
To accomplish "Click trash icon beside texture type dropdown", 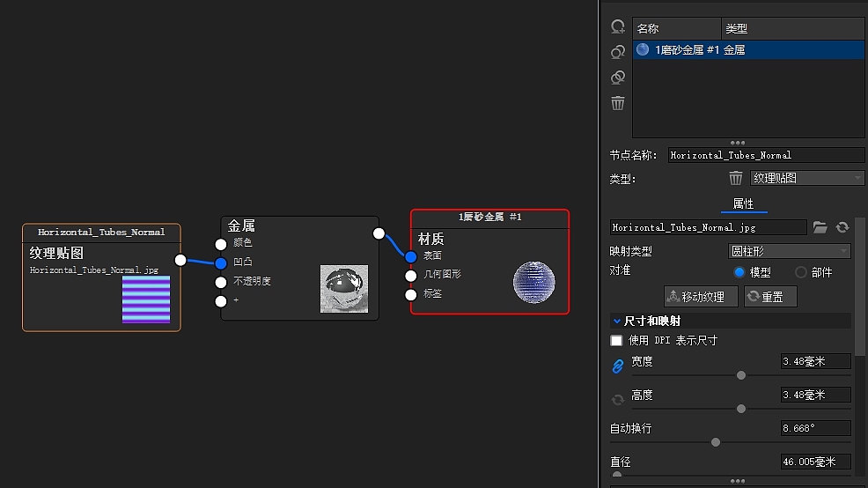I will pos(736,178).
